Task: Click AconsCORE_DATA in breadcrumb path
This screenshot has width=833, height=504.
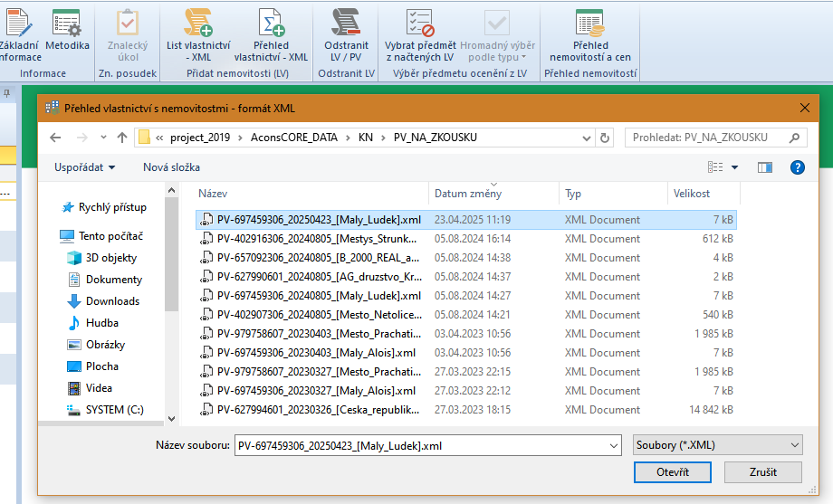Action: [x=293, y=138]
